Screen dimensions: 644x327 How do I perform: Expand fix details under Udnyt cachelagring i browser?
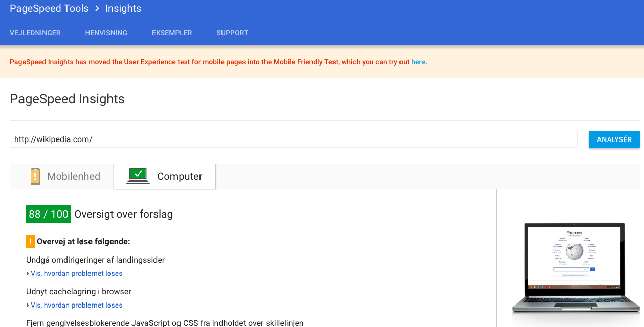pos(76,305)
